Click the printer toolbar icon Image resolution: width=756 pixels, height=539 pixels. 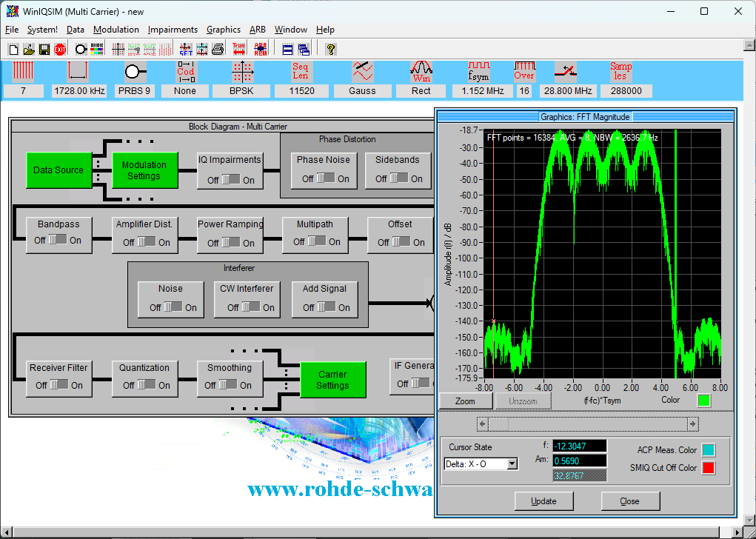[x=218, y=49]
